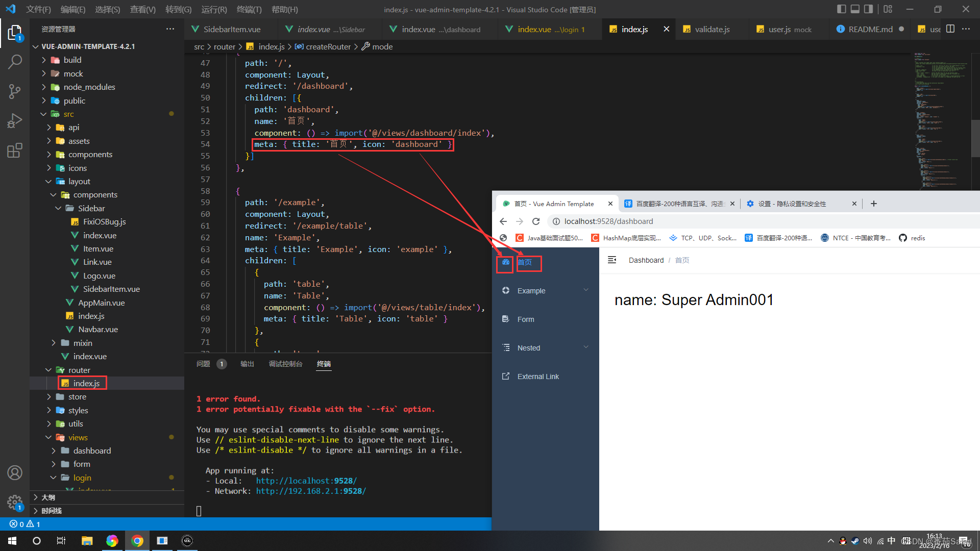Open the Search view in activity bar
980x551 pixels.
coord(15,62)
